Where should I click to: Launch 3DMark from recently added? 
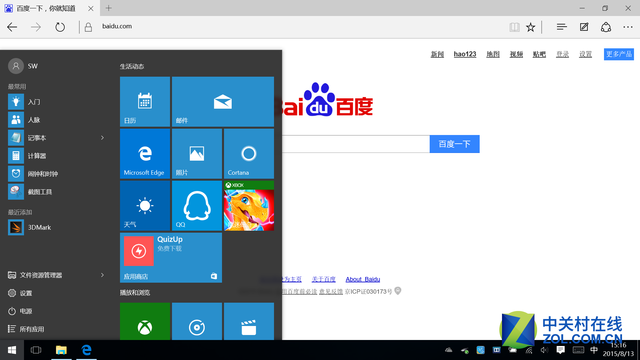point(57,227)
